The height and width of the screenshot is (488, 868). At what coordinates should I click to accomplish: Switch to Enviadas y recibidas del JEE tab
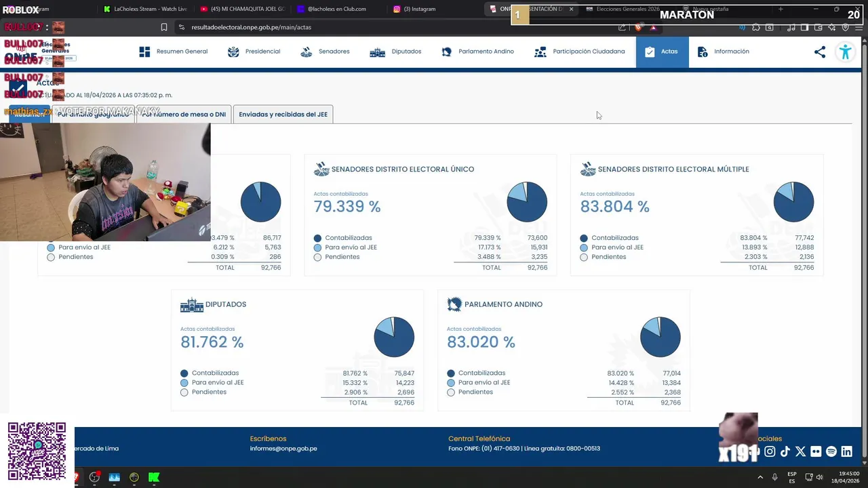tap(283, 115)
